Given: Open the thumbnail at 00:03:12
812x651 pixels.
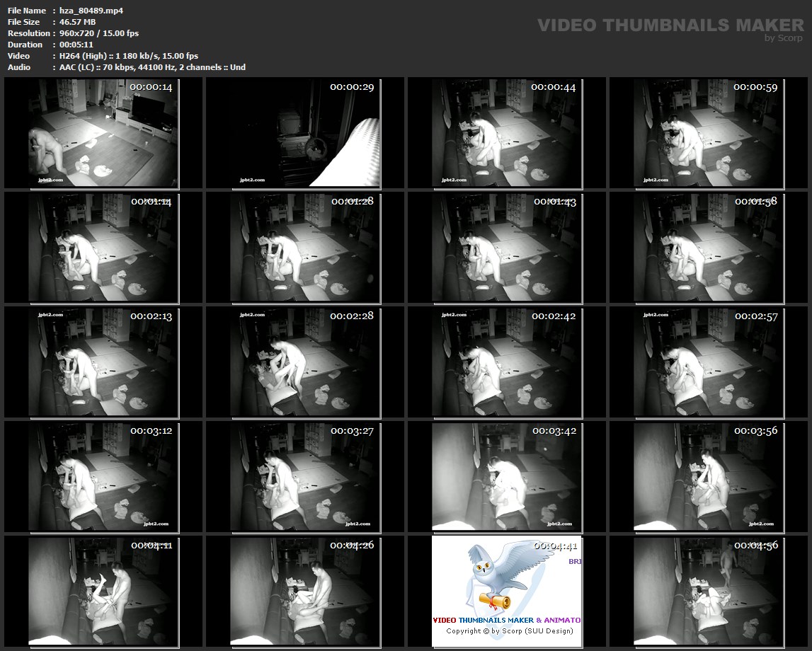Looking at the screenshot, I should [x=103, y=476].
